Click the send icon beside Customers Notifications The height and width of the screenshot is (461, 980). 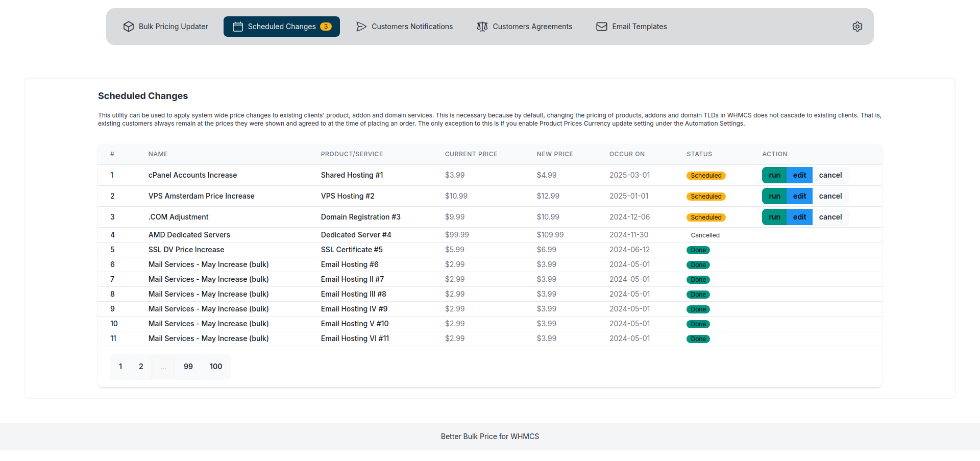(x=361, y=27)
